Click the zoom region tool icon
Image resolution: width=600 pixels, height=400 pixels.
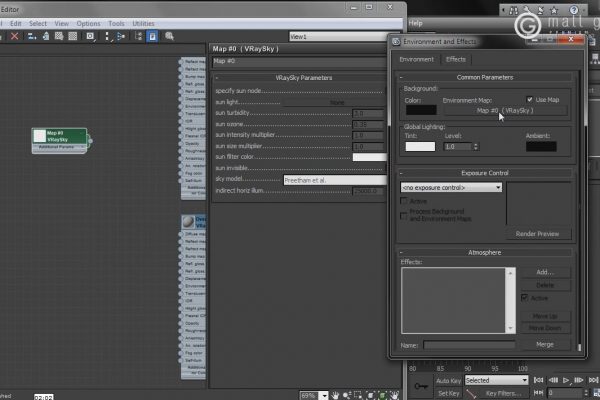[x=358, y=395]
